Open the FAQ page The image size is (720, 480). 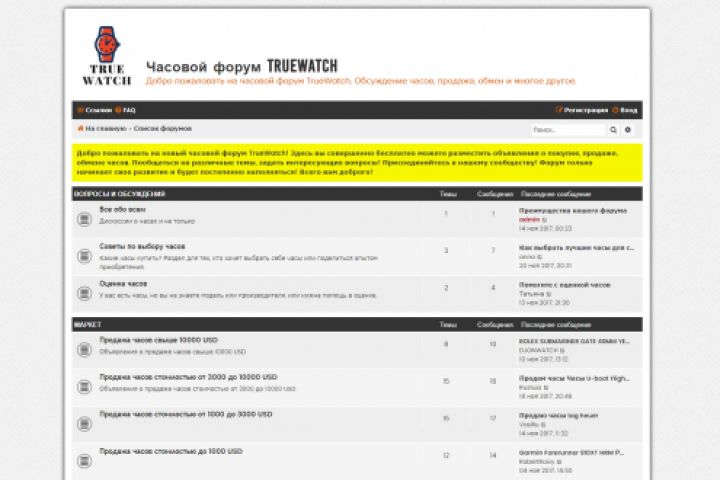click(x=125, y=110)
